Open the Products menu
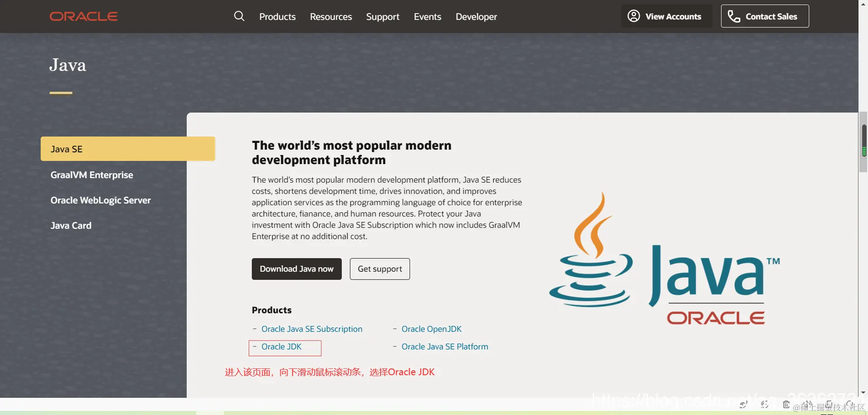 pos(277,17)
